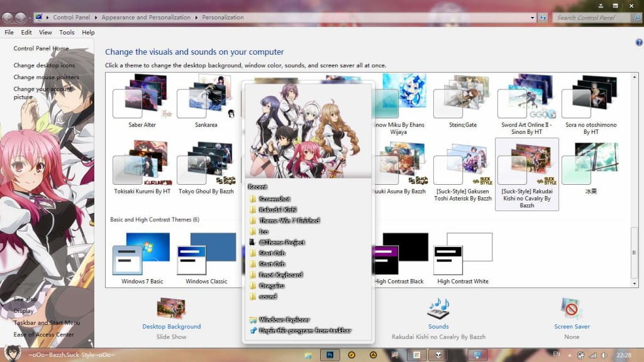Click the alien icon on the taskbar
Image resolution: width=644 pixels, height=362 pixels.
click(x=438, y=355)
